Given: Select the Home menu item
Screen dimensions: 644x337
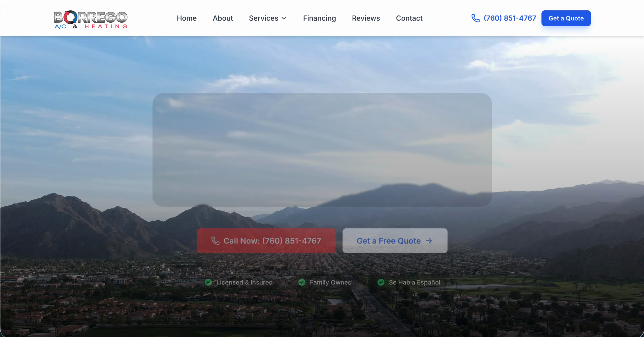Looking at the screenshot, I should (x=187, y=18).
